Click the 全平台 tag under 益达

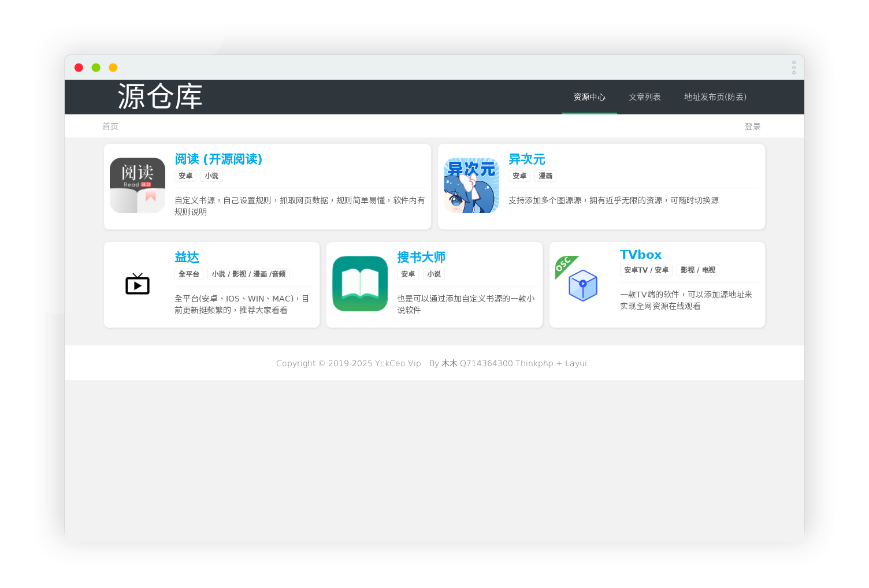click(189, 274)
